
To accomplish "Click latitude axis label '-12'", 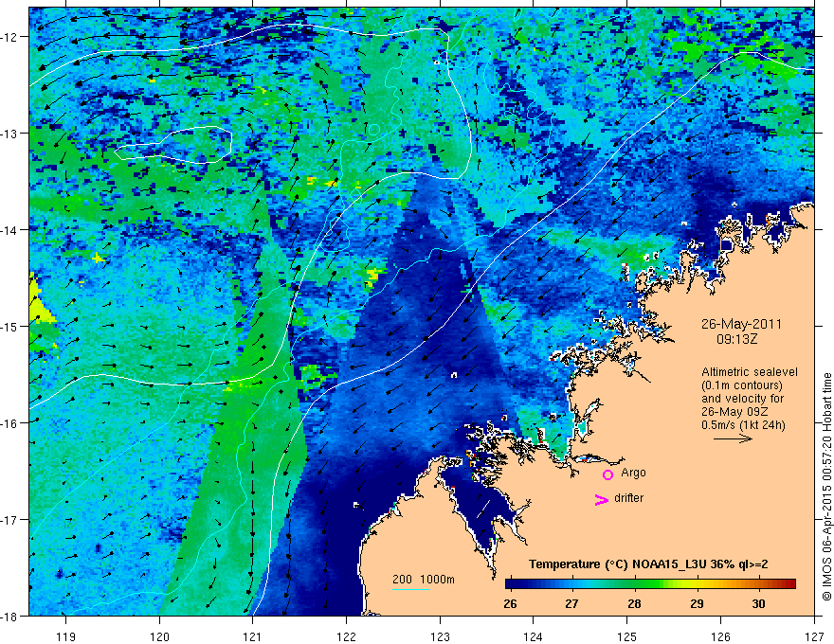I will click(9, 37).
